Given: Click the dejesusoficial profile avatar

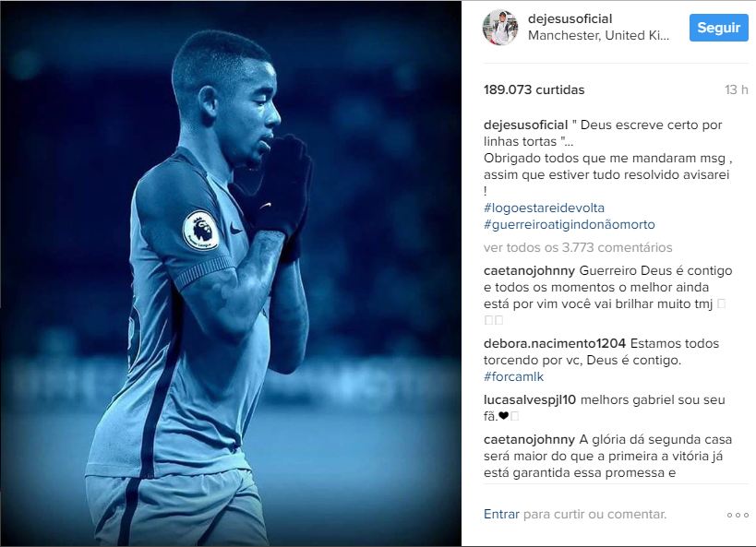Looking at the screenshot, I should tap(500, 28).
